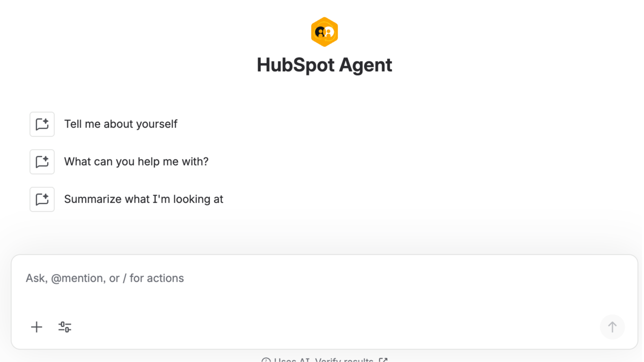Click the icon beside 'What can you help me with?'
644x362 pixels.
point(42,162)
